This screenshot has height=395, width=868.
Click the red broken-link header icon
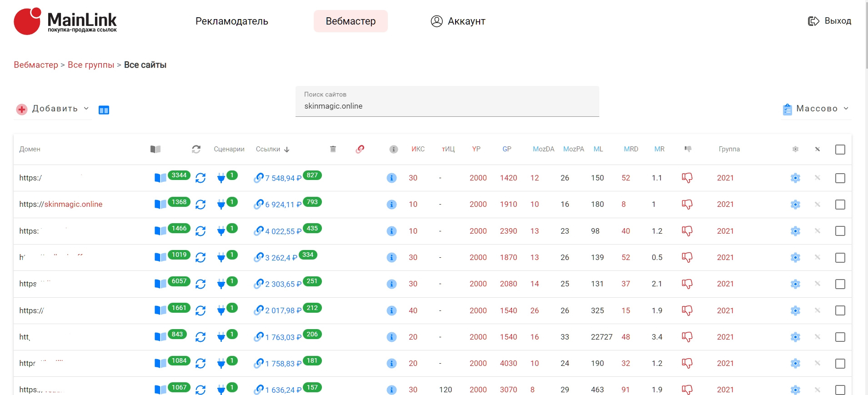click(360, 149)
